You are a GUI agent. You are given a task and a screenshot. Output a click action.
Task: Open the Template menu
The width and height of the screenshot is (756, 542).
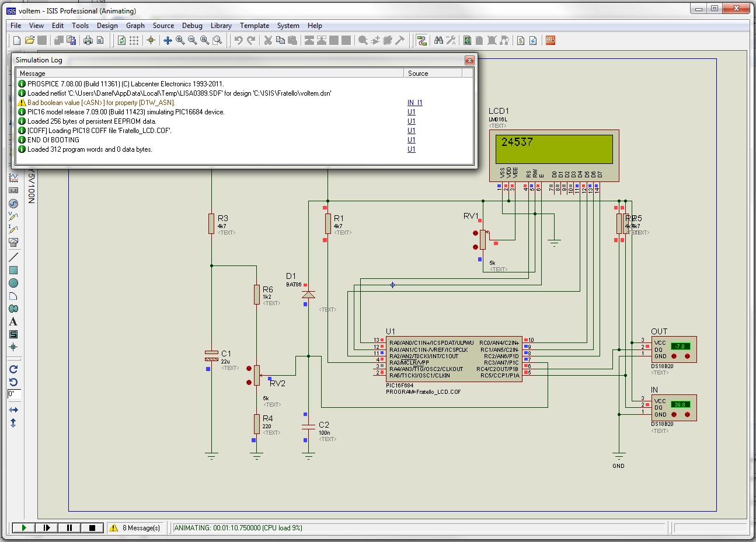[255, 26]
